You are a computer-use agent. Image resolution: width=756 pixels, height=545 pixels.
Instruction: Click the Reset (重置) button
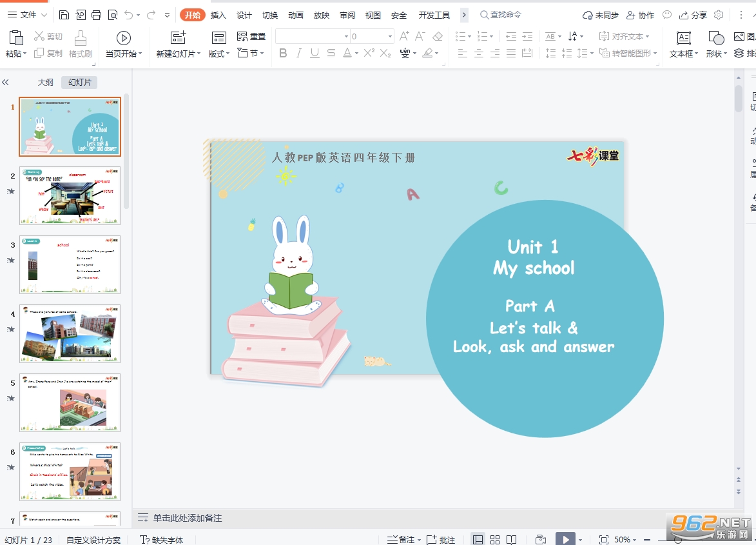coord(251,36)
